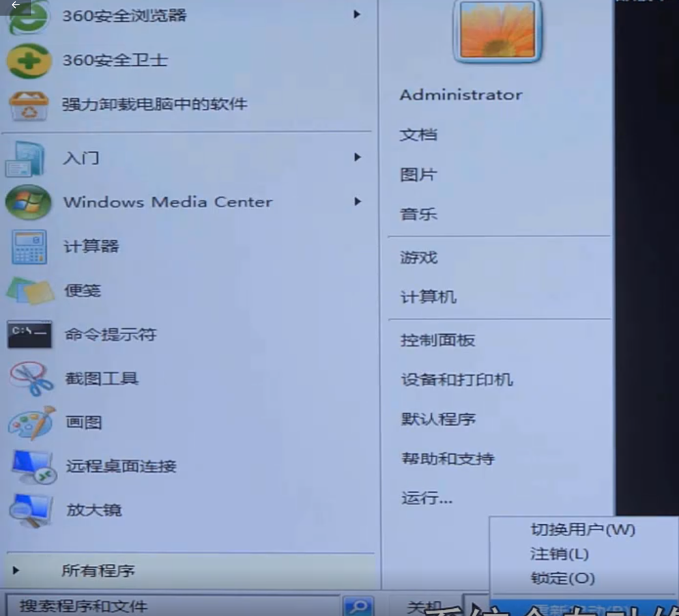Screen dimensions: 679x616
Task: Launch the 命令提示符 command prompt
Action: click(112, 335)
